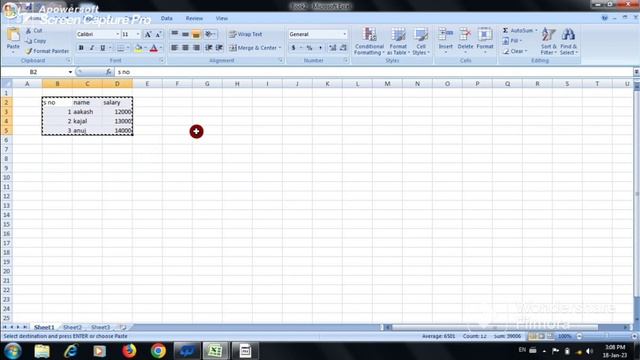Viewport: 640px width, 360px height.
Task: Click the Insert Function fx button
Action: coord(108,72)
